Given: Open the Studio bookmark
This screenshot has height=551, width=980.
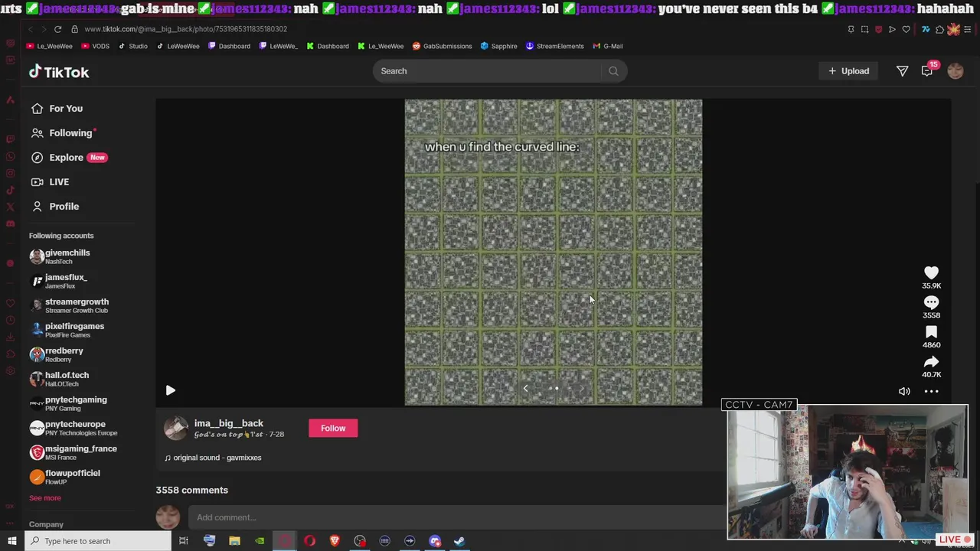Looking at the screenshot, I should click(132, 46).
